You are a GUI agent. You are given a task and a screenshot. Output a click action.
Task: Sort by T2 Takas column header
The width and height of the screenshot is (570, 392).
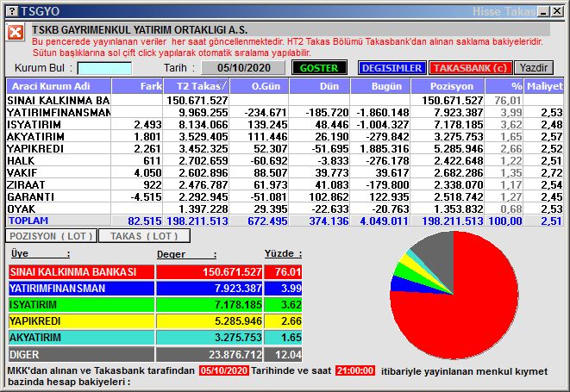pyautogui.click(x=197, y=86)
